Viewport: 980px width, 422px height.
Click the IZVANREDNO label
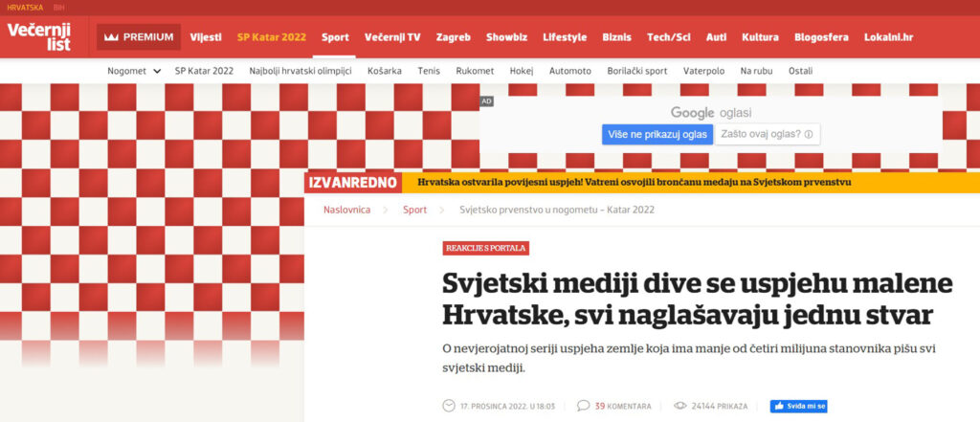point(352,183)
